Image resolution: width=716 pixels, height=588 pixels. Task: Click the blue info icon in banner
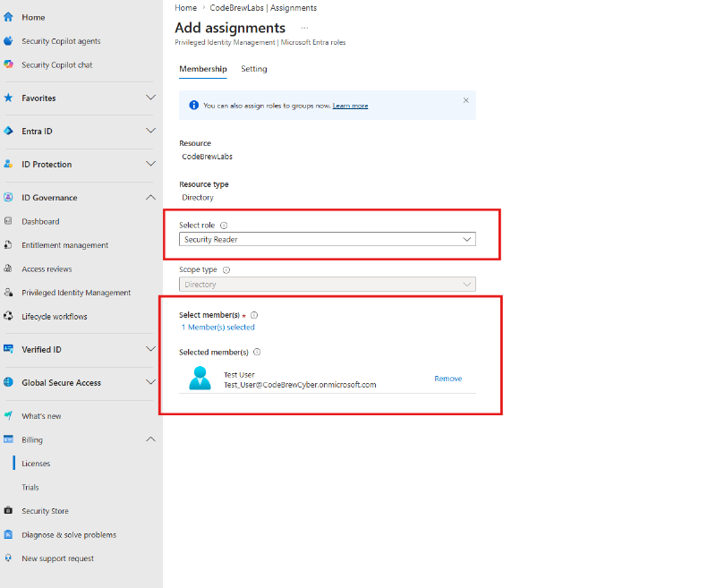click(193, 106)
